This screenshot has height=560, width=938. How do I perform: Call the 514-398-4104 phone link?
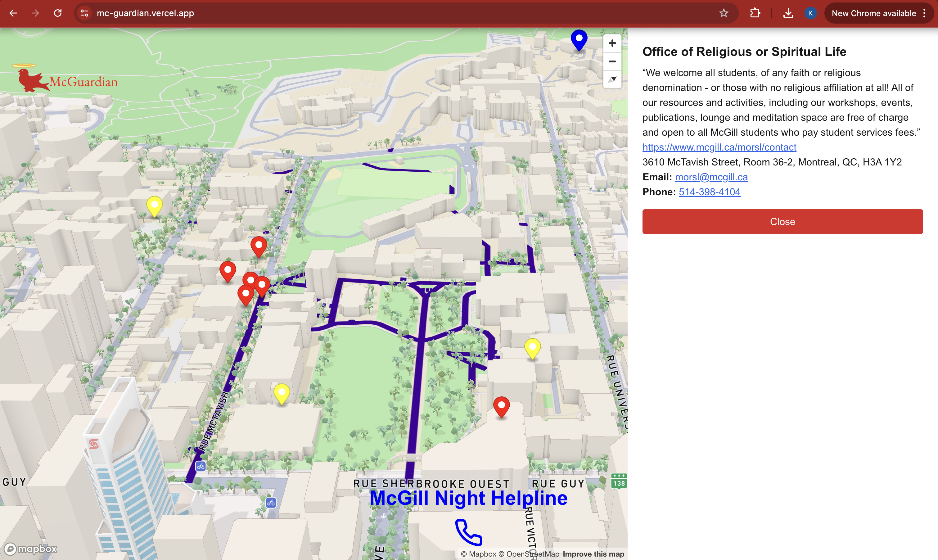(x=709, y=192)
